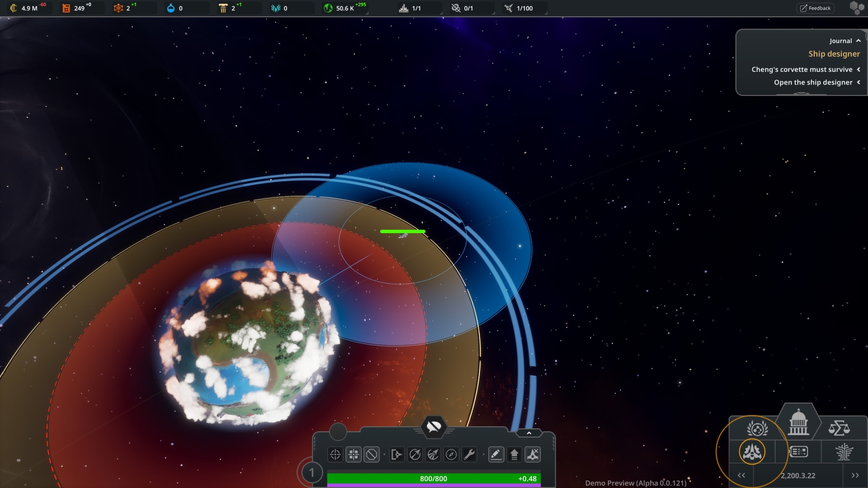Click the credits 4.9 M resource indicator

tap(28, 8)
